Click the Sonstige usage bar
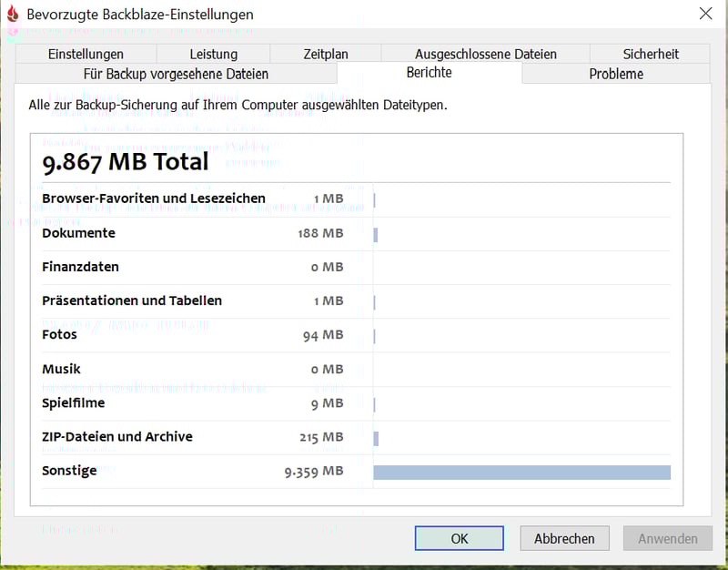The width and height of the screenshot is (728, 570). [x=521, y=472]
